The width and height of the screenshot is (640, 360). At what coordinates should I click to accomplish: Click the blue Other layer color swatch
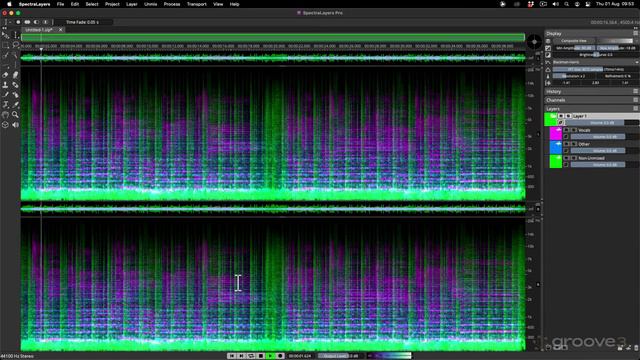pyautogui.click(x=556, y=147)
